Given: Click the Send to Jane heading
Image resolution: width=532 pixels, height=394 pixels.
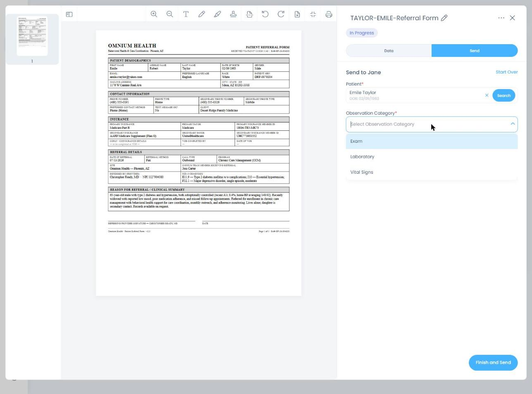Looking at the screenshot, I should tap(363, 72).
